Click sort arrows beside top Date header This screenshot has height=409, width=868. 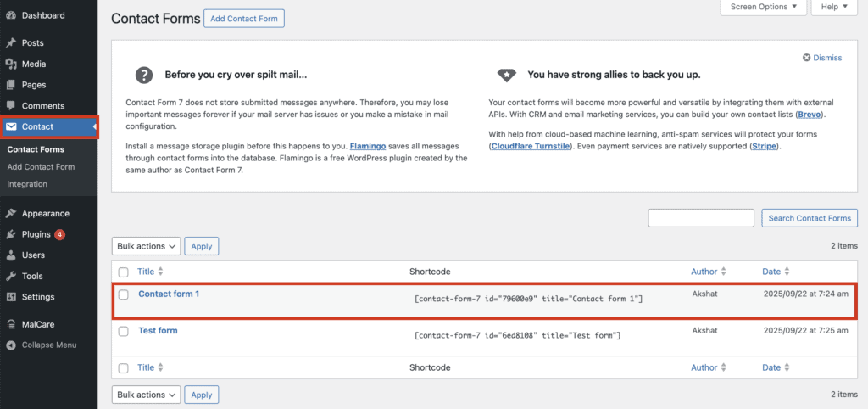(x=787, y=272)
